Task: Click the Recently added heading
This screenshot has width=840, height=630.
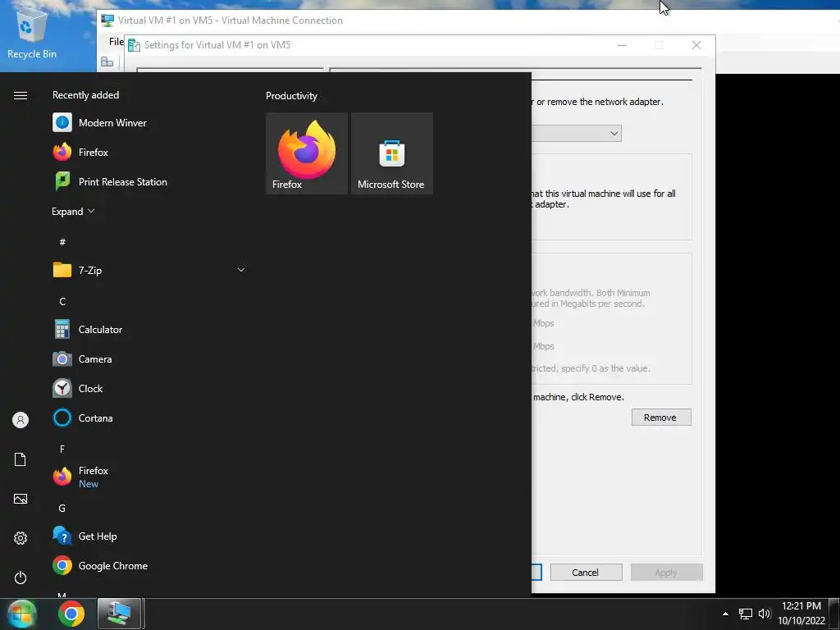Action: coord(85,95)
